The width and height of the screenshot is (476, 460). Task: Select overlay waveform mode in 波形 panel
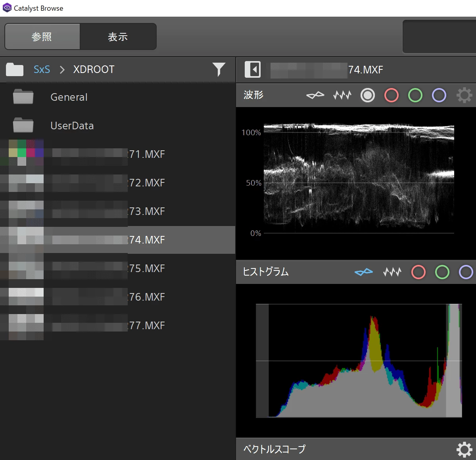coord(315,95)
